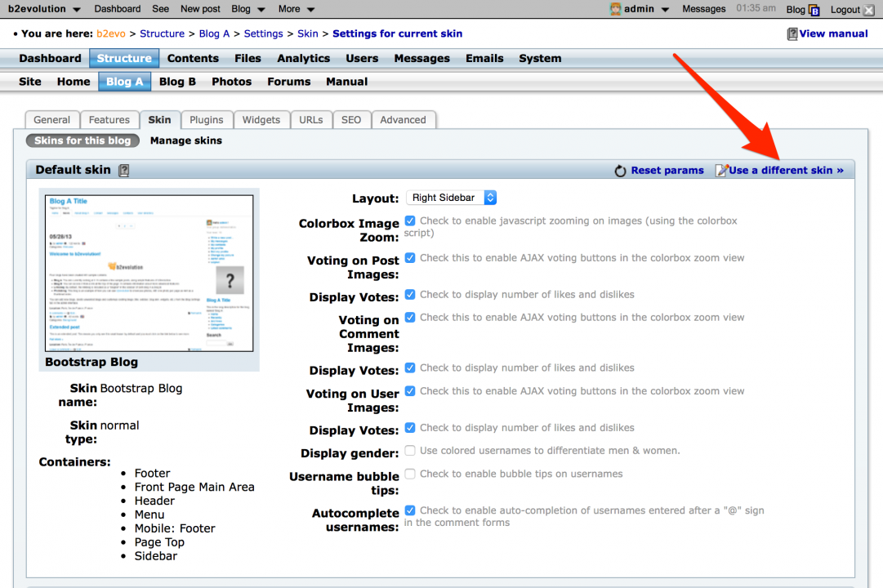Click the View manual link
The image size is (883, 588).
[x=833, y=33]
